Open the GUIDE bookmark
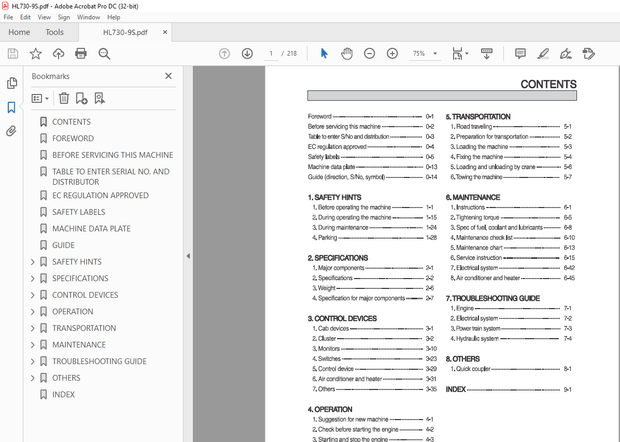Screen dimensions: 620x442 click(x=63, y=245)
